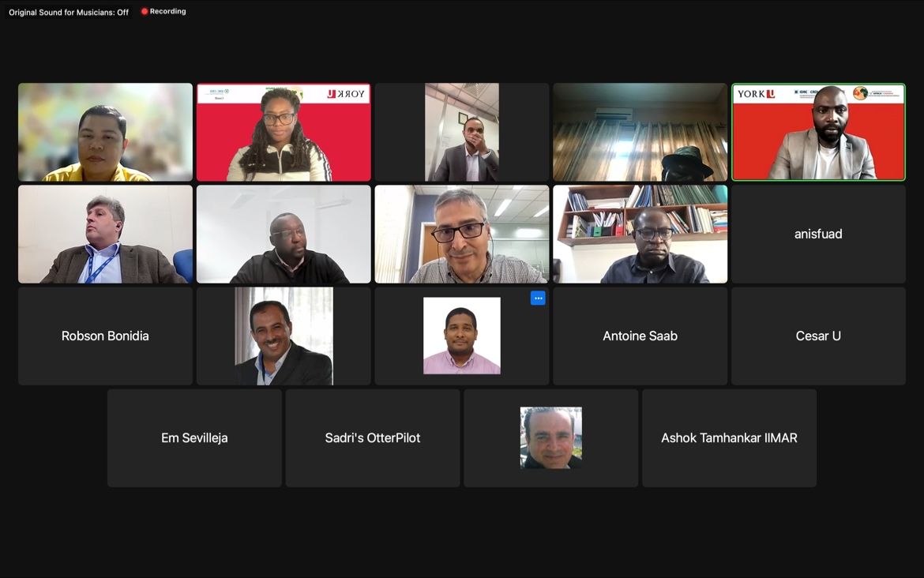The image size is (924, 578).
Task: Click video tile showing window blinds and hat
Action: [x=640, y=132]
